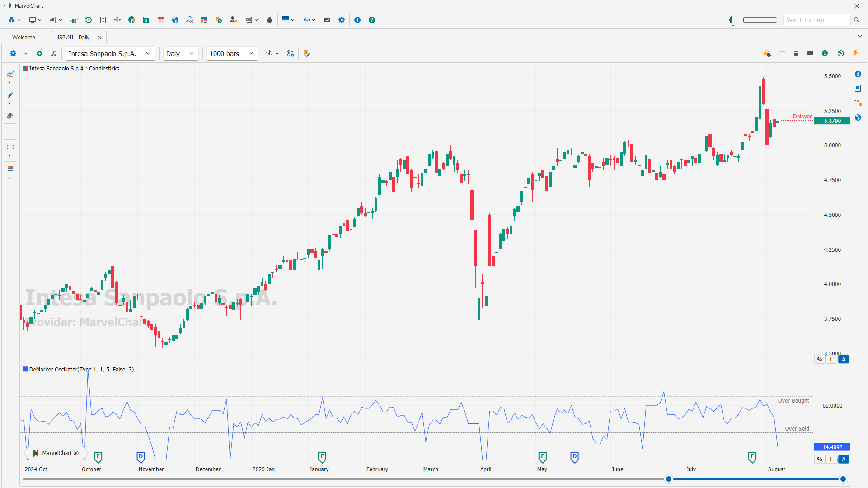Screen dimensions: 868x488
Task: Switch to the Welcome tab
Action: (23, 38)
